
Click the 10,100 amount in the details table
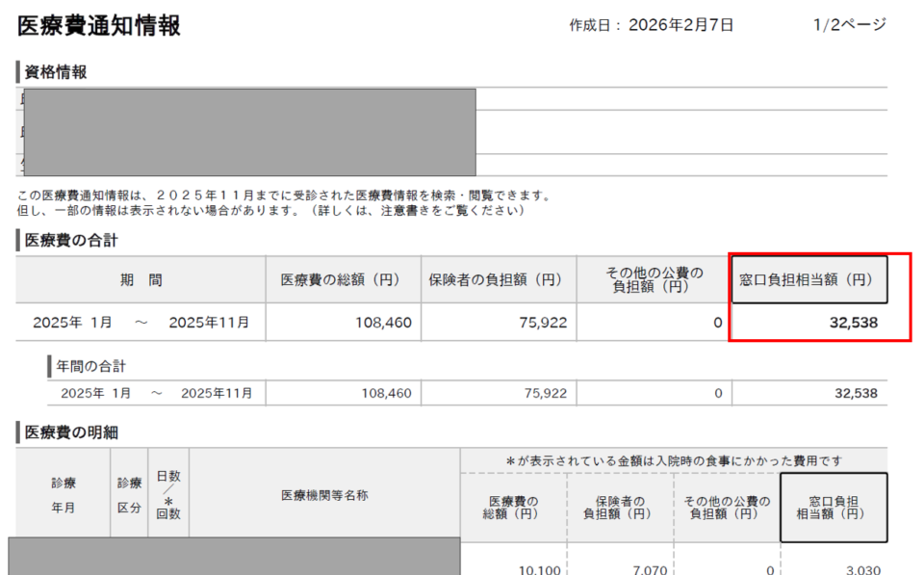click(540, 570)
